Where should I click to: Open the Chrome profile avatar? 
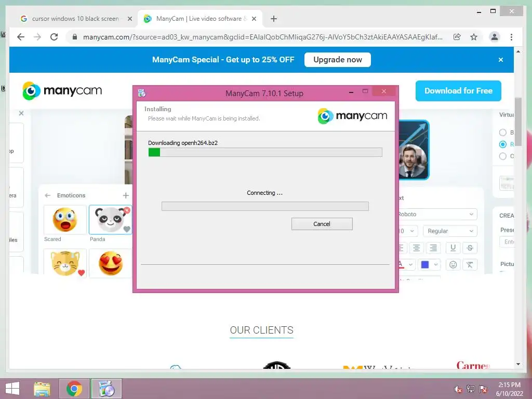pos(495,37)
